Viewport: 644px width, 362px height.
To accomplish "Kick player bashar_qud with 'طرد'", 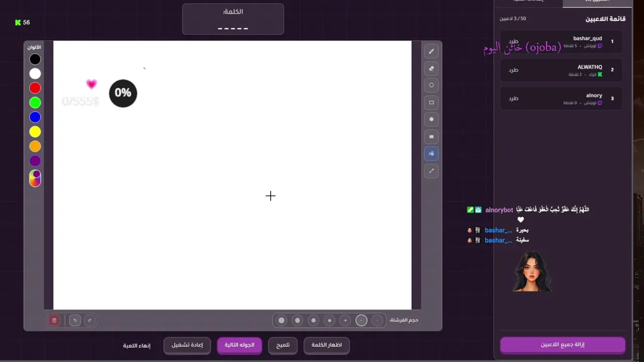I will click(513, 42).
